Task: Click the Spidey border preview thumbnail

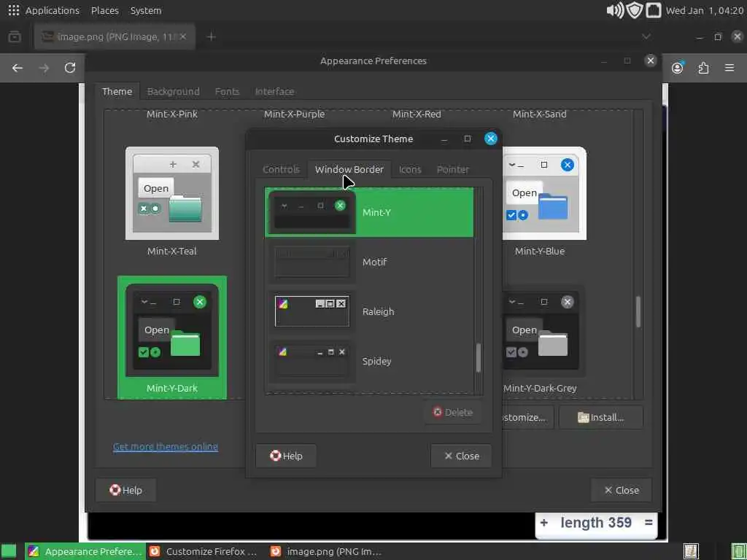Action: [312, 361]
